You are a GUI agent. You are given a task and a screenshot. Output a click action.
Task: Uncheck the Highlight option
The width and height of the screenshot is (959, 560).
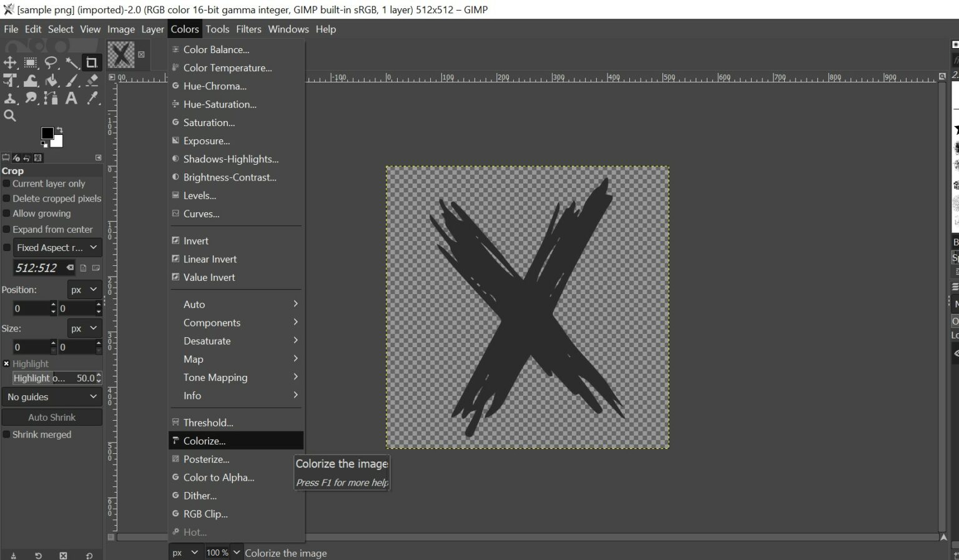coord(6,363)
